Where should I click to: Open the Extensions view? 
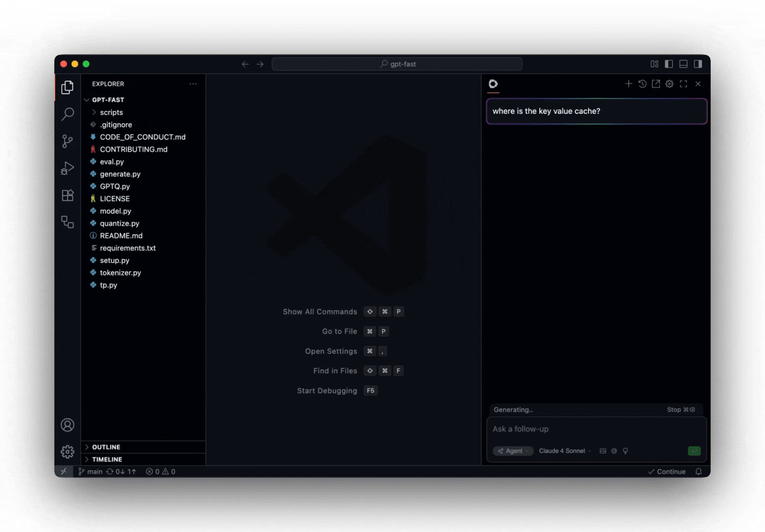pyautogui.click(x=68, y=195)
